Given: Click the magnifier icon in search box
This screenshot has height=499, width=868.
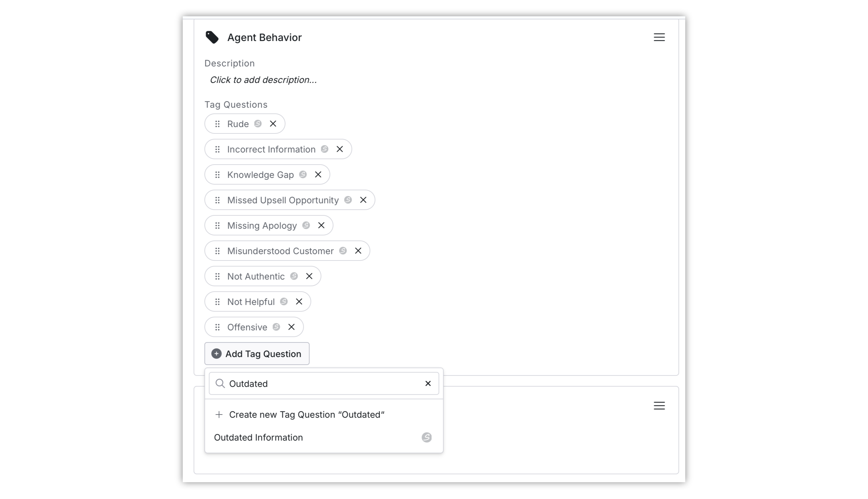Looking at the screenshot, I should pyautogui.click(x=220, y=383).
